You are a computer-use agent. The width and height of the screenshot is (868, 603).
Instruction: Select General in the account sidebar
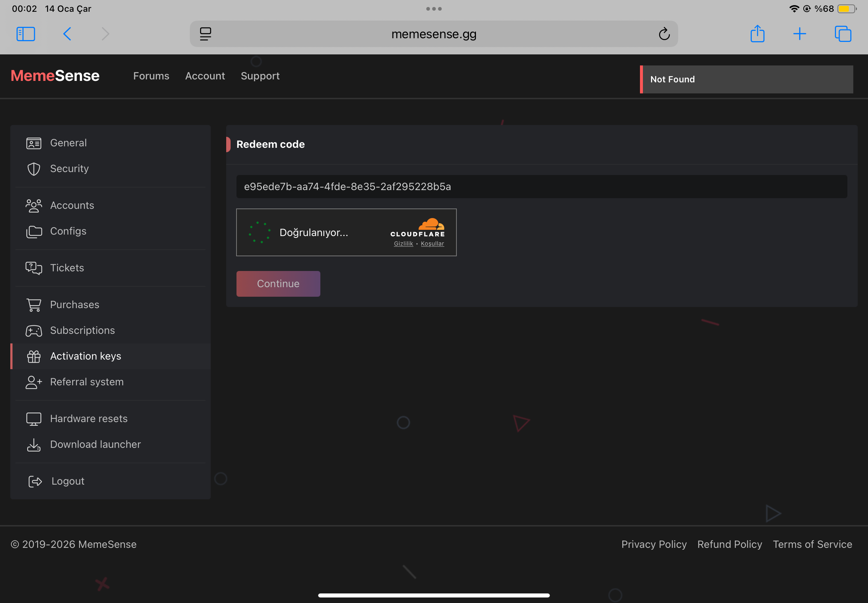110,143
